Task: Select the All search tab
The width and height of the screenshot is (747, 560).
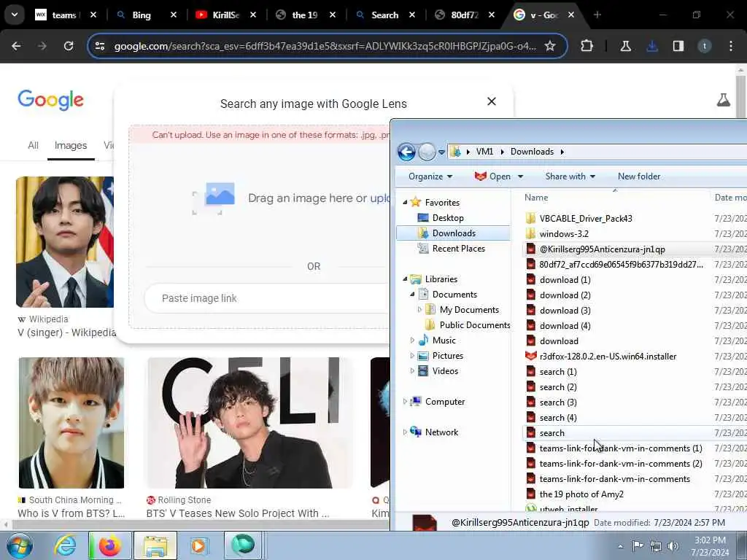Action: [33, 146]
